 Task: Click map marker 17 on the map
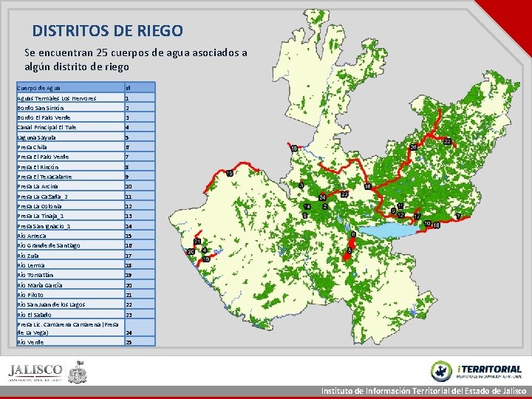pos(417,216)
